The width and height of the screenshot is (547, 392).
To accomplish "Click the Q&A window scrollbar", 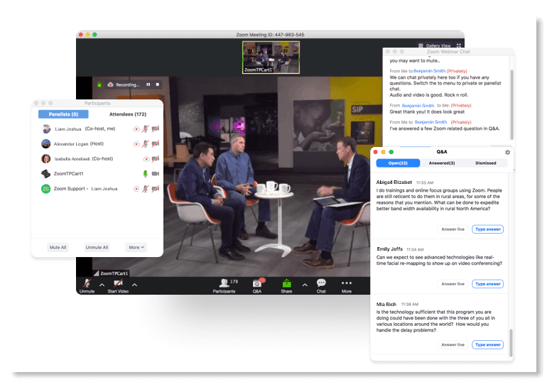I will pos(511,341).
